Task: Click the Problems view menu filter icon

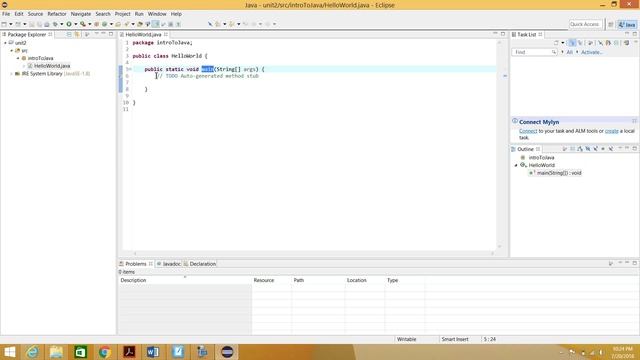Action: pyautogui.click(x=611, y=264)
